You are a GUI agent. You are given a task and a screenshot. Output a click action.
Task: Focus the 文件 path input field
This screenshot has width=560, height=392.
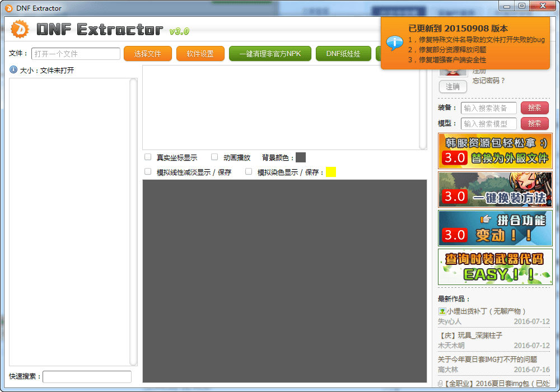click(x=76, y=54)
